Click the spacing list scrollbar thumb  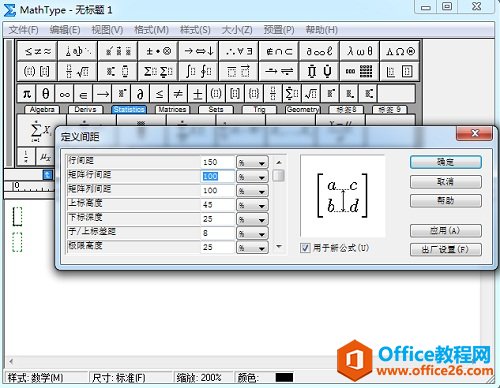coord(279,176)
